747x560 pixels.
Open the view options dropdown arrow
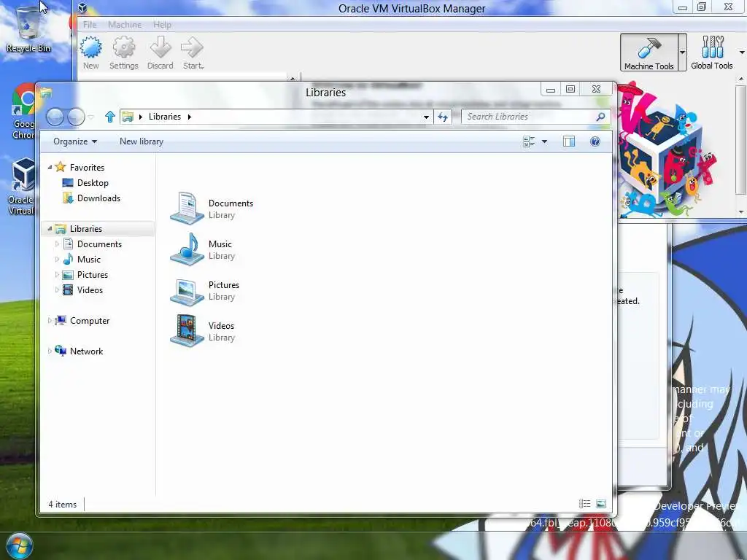pos(544,141)
